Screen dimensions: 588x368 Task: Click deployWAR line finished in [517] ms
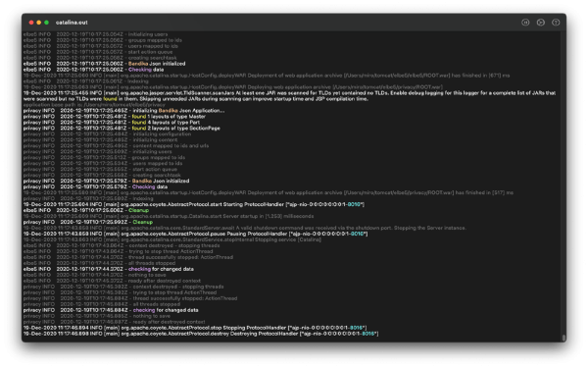[x=269, y=192]
